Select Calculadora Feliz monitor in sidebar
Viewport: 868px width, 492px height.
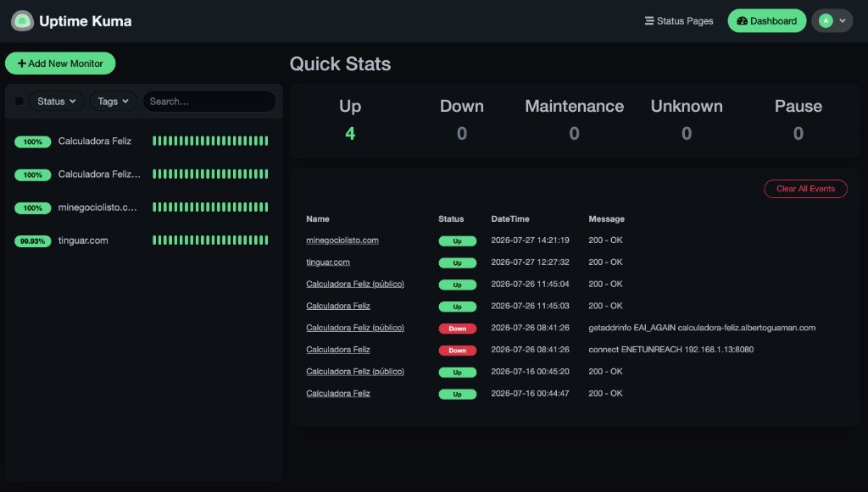pyautogui.click(x=144, y=141)
